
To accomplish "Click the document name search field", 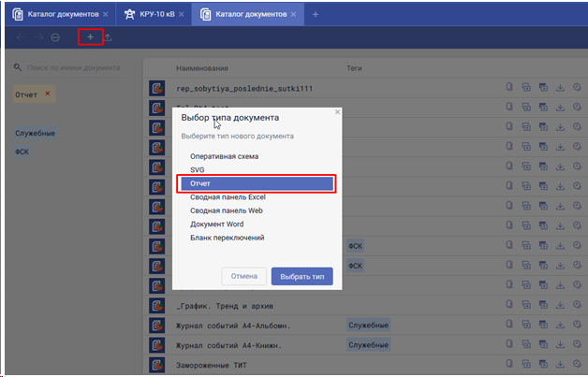I will pos(75,68).
